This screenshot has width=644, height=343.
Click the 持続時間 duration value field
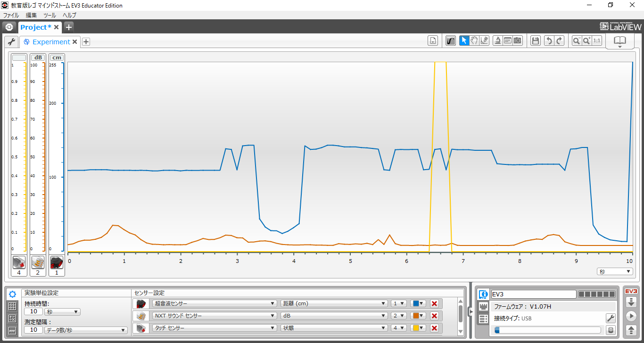tap(33, 311)
